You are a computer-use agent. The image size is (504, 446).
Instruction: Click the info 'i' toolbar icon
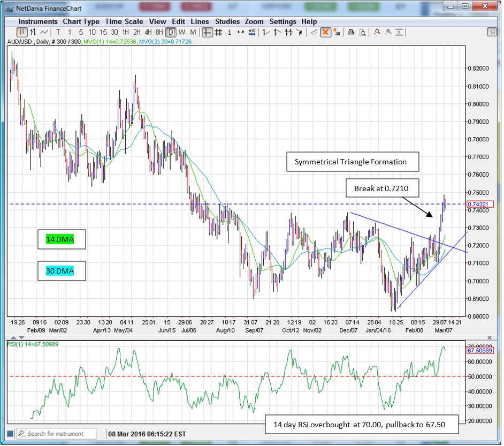[230, 32]
